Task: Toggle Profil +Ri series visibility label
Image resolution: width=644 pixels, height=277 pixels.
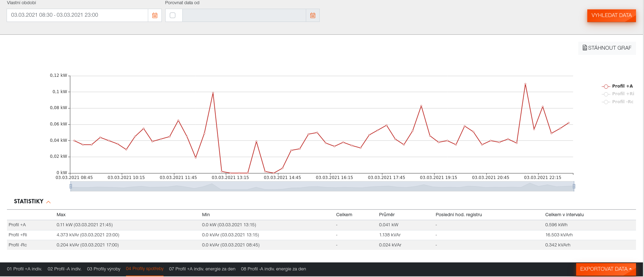Action: coord(623,94)
